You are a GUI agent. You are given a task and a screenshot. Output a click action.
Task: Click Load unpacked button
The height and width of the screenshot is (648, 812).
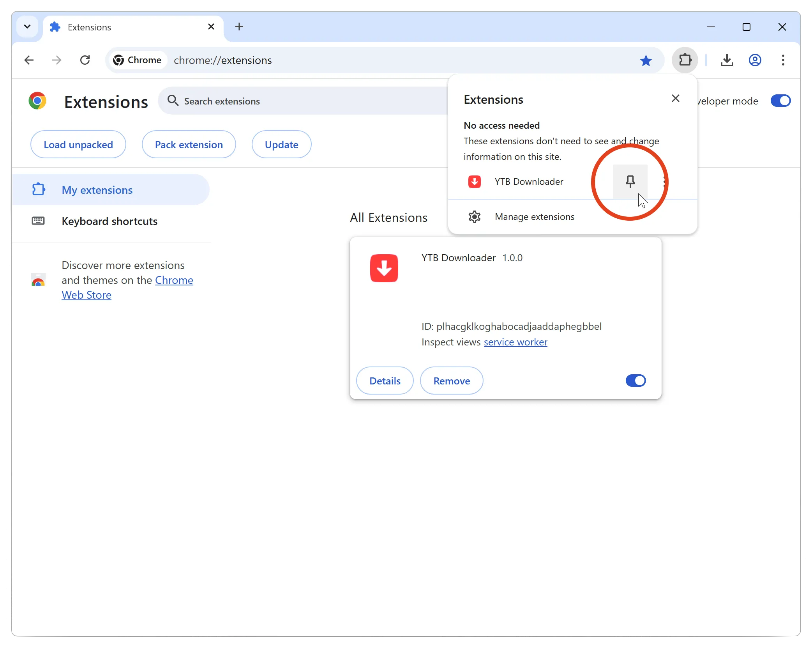(x=78, y=144)
